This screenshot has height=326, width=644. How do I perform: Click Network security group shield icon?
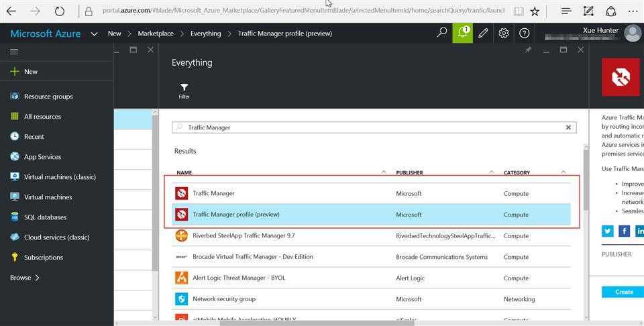[x=182, y=299]
